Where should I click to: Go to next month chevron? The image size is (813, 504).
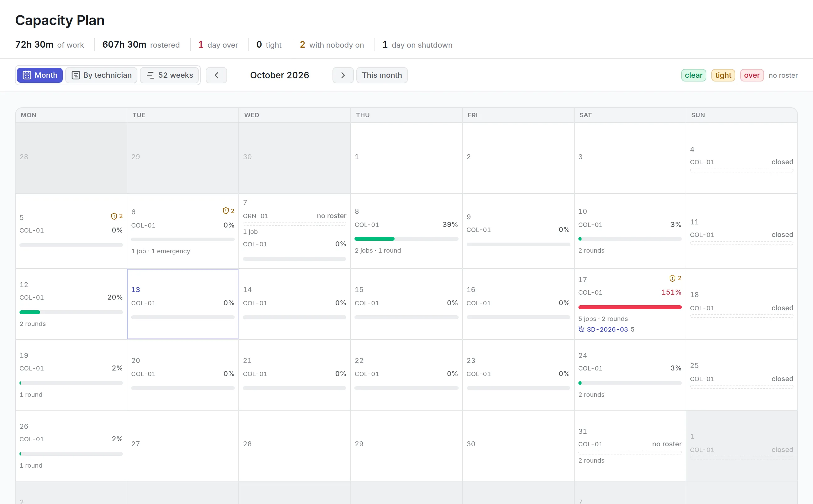[343, 75]
